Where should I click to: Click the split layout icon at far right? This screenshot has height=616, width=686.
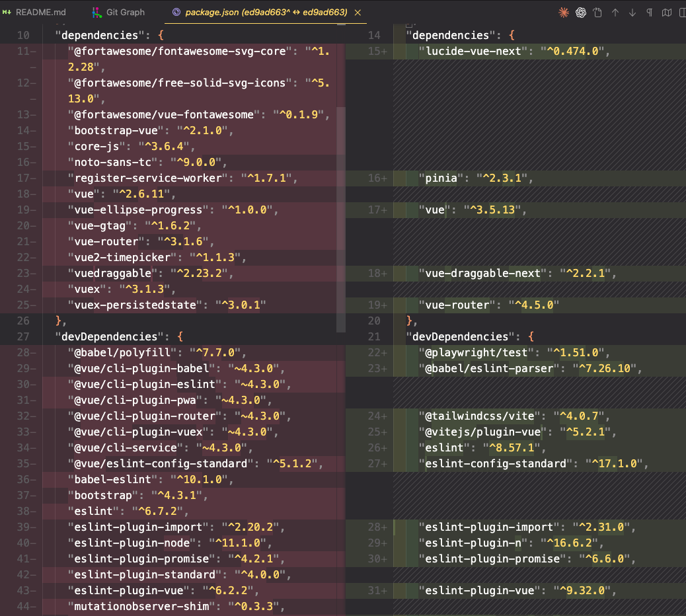click(681, 13)
